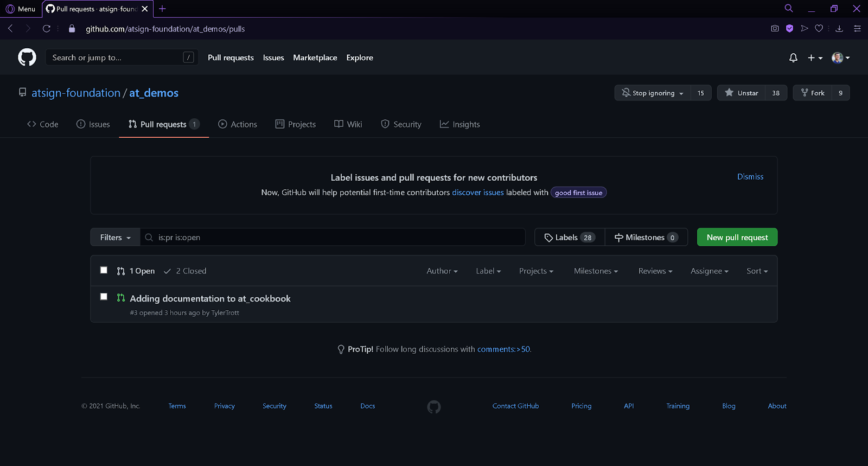This screenshot has width=868, height=466.
Task: Open notifications bell
Action: coord(793,58)
